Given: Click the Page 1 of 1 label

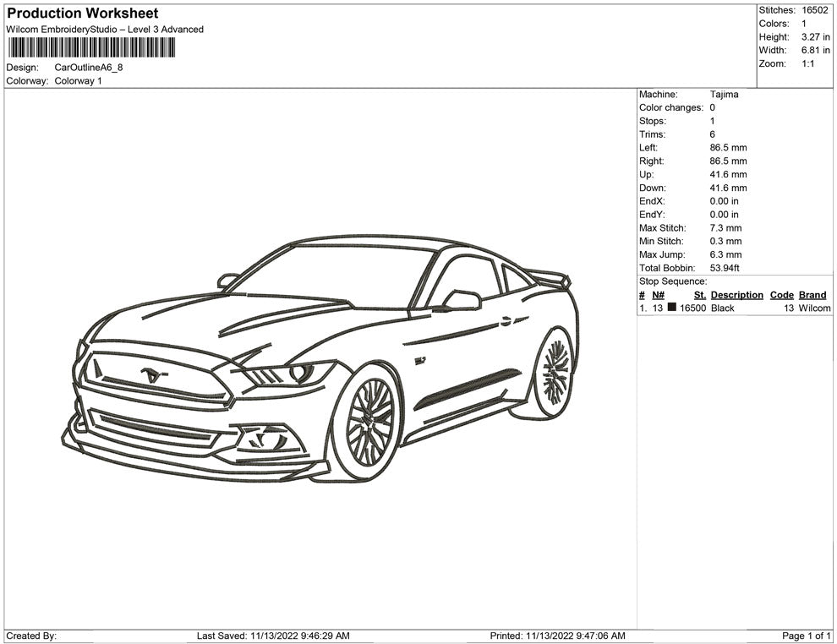Looking at the screenshot, I should [807, 636].
